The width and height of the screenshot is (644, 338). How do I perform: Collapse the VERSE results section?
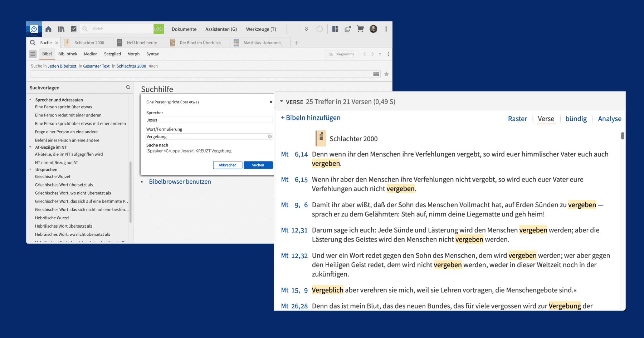pyautogui.click(x=282, y=101)
